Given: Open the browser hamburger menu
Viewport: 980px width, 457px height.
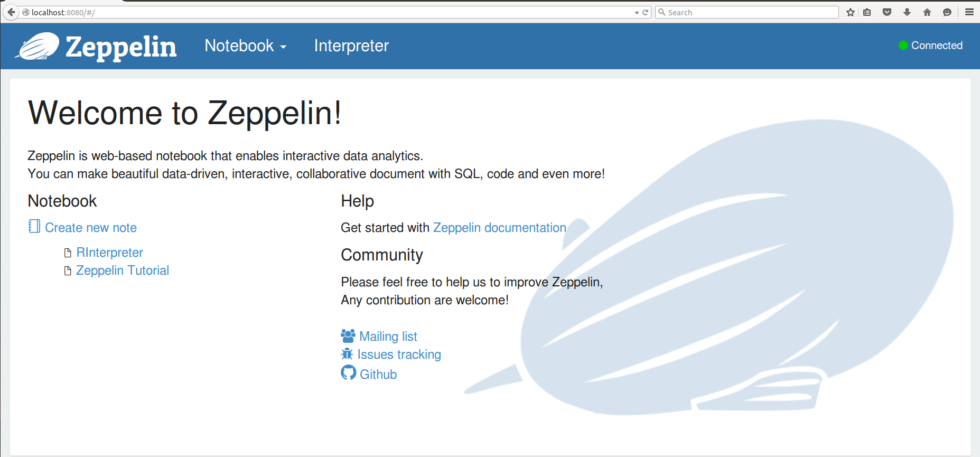Looking at the screenshot, I should click(969, 12).
